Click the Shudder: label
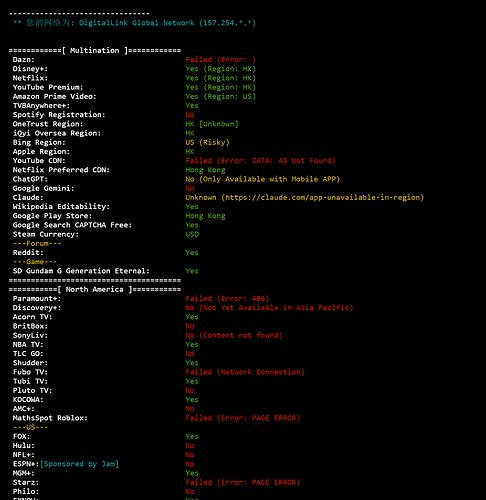 click(30, 363)
